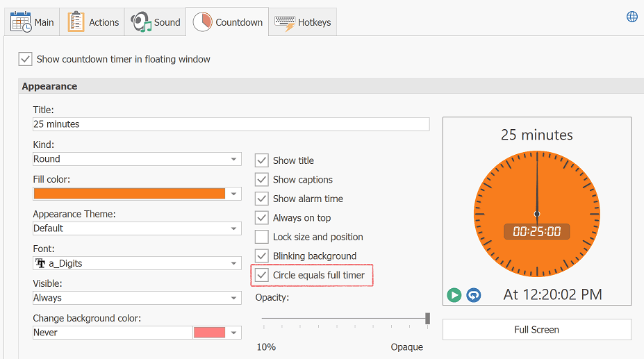The image size is (644, 359).
Task: Toggle Blinking background checkbox
Action: click(x=262, y=256)
